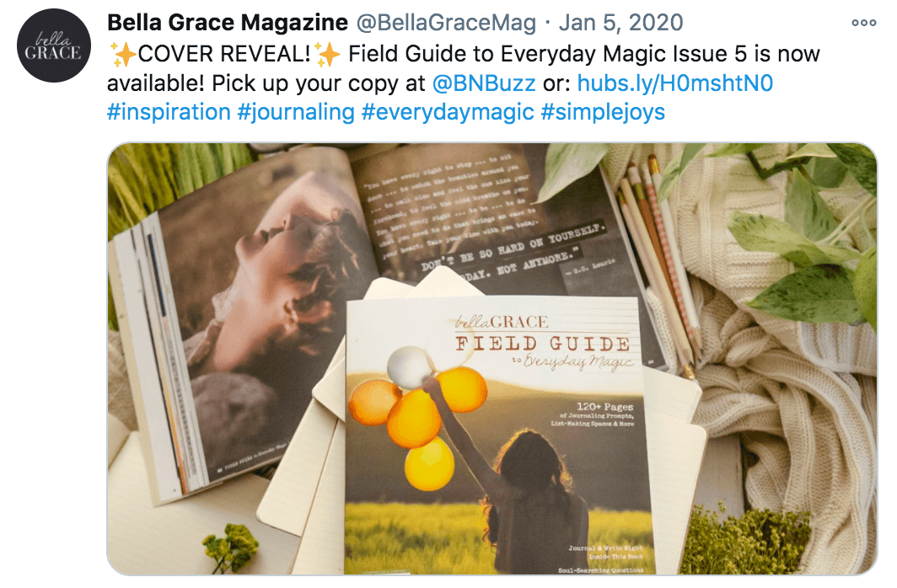Click the Field Guide cover title in photo
The image size is (897, 588).
pyautogui.click(x=544, y=344)
